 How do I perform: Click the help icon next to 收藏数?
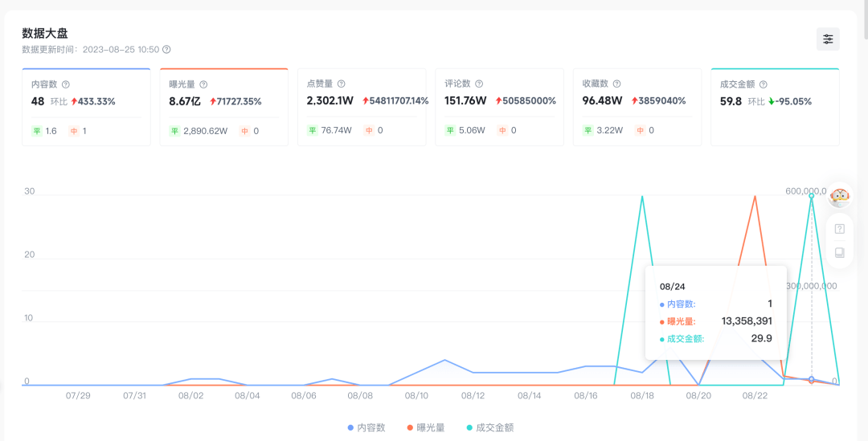pos(616,84)
